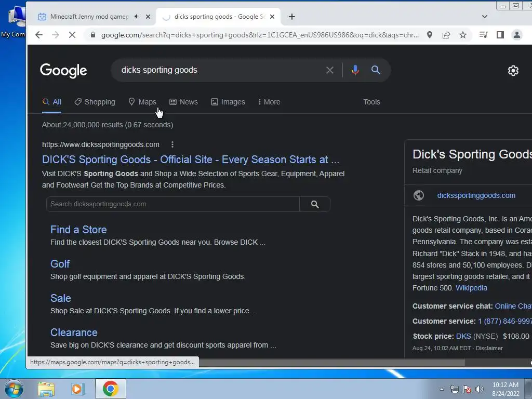Viewport: 532px width, 399px height.
Task: Share this page via the share icon
Action: tap(446, 35)
